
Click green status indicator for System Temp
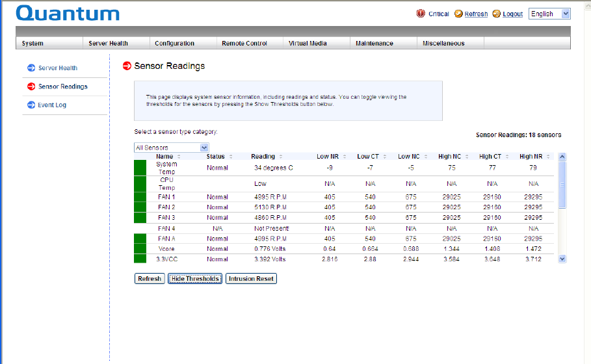pyautogui.click(x=140, y=168)
